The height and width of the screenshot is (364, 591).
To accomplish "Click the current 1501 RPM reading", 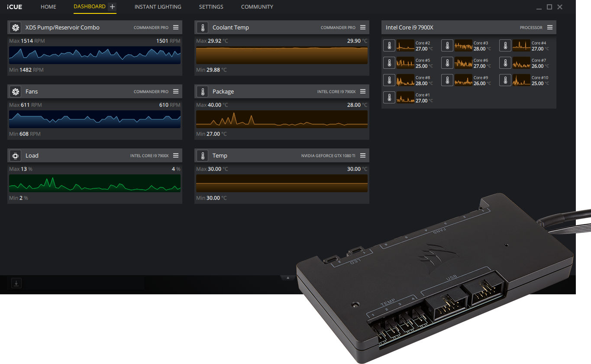I will point(168,41).
